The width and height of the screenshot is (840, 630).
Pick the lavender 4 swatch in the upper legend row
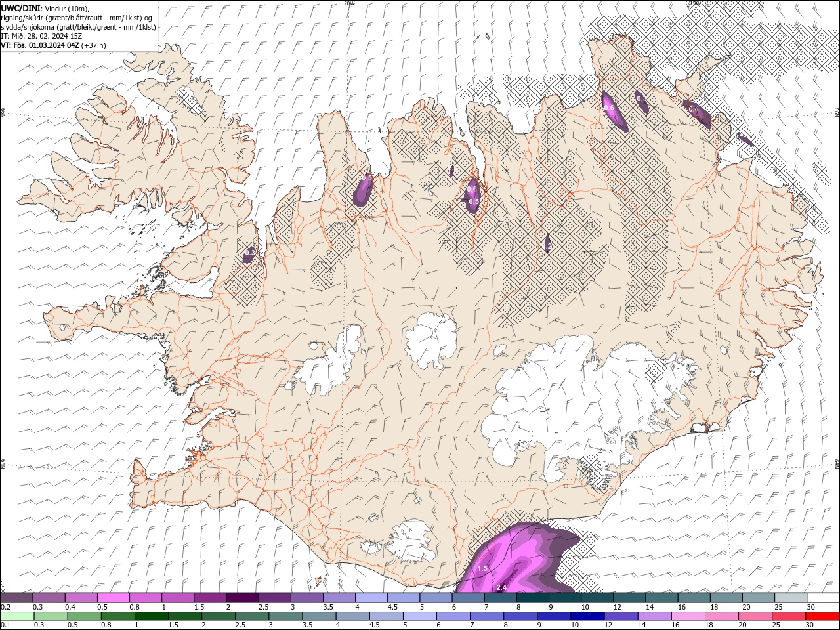[x=371, y=598]
